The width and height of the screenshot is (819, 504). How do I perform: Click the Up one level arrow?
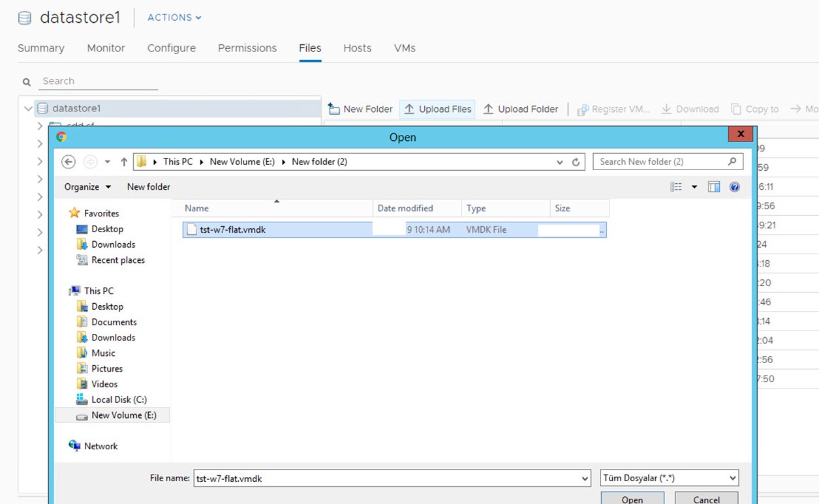[x=124, y=162]
